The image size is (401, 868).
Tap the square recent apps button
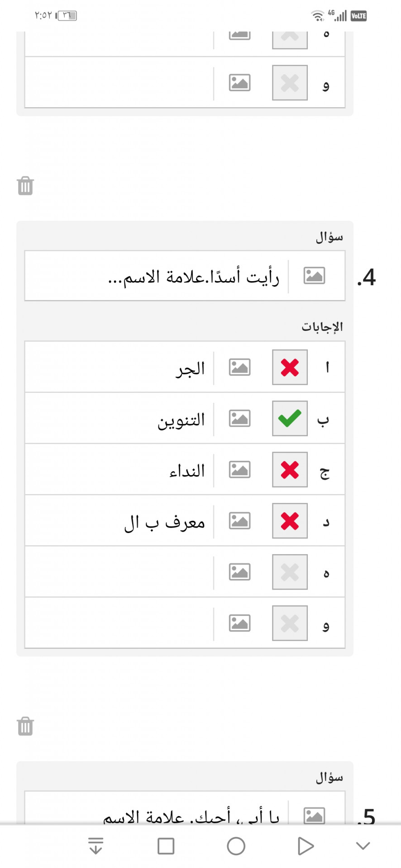click(x=166, y=846)
